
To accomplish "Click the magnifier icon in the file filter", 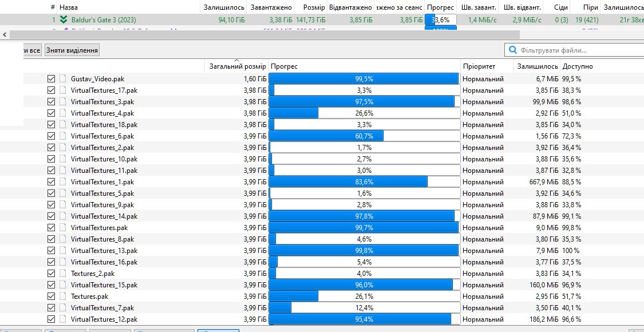I will pos(512,50).
